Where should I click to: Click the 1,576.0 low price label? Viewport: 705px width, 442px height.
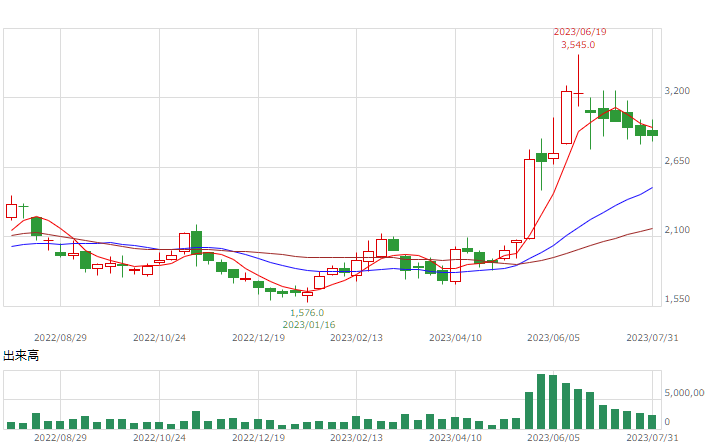(x=307, y=313)
